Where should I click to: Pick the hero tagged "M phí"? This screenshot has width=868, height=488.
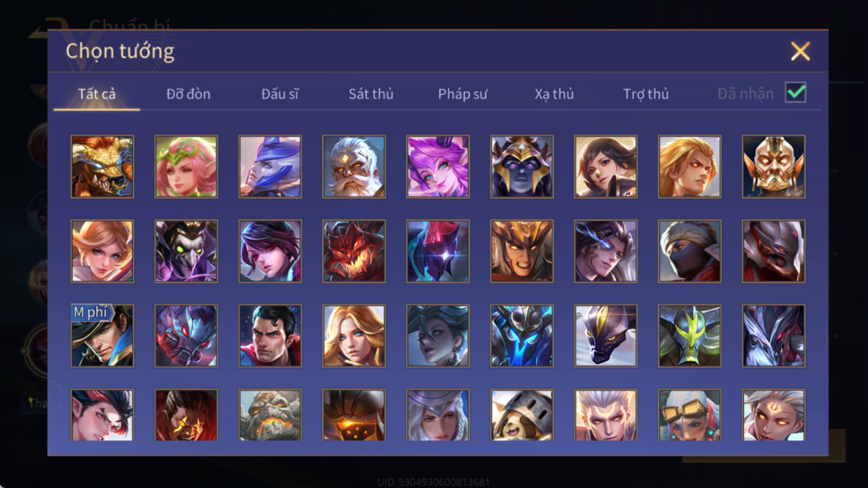tap(102, 336)
